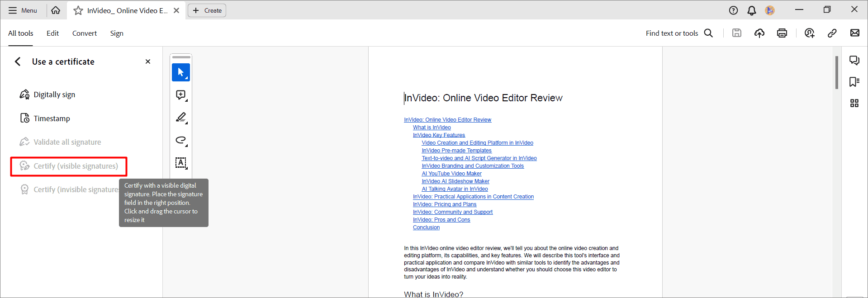Activate the text box selection tool

(181, 163)
